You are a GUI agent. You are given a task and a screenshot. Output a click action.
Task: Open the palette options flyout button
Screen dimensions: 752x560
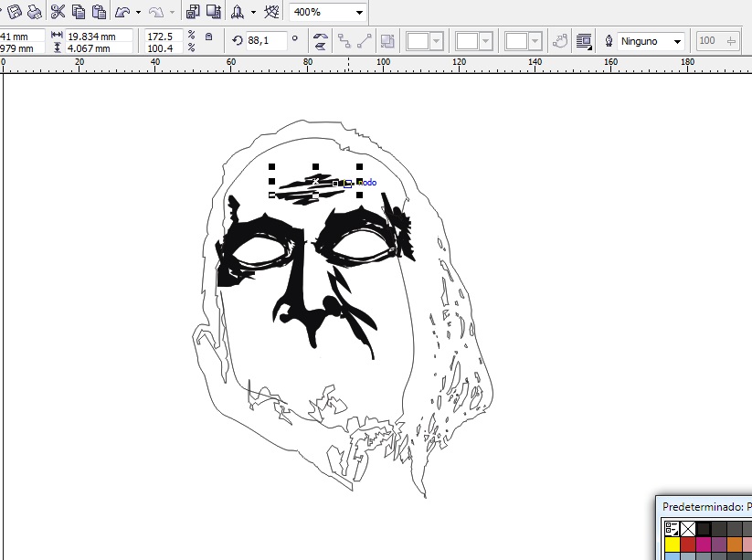[x=672, y=529]
